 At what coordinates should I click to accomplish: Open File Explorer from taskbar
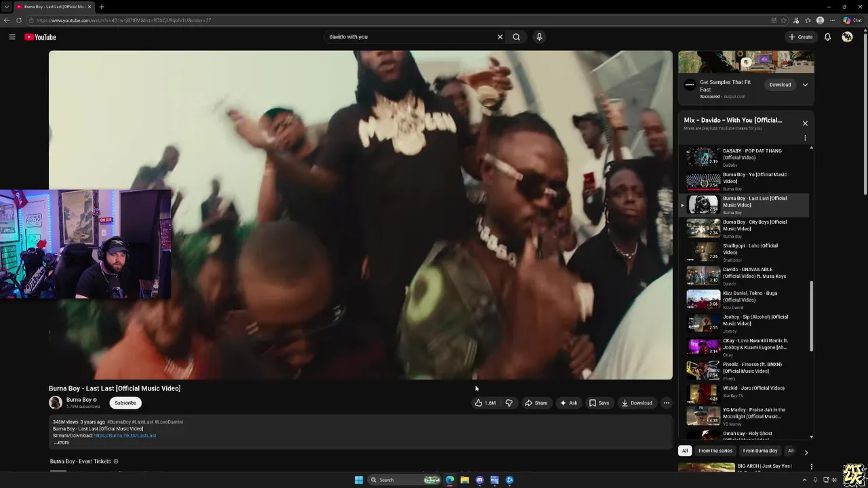click(465, 480)
